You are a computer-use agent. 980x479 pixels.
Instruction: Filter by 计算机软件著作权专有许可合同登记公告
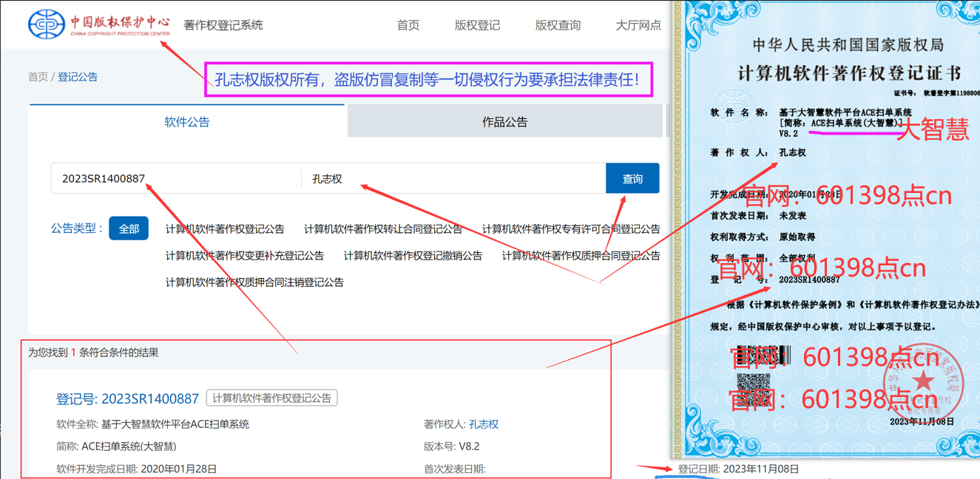[571, 229]
